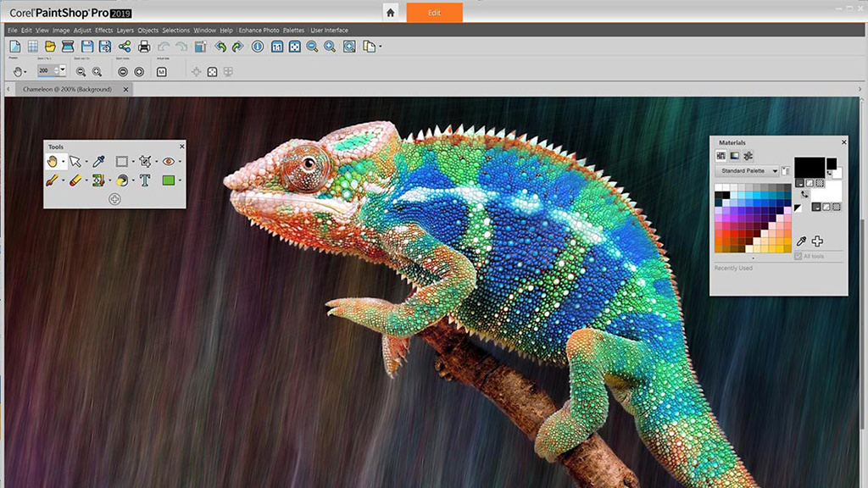
Task: Select the Dropper tool in the Tools palette
Action: click(x=97, y=161)
